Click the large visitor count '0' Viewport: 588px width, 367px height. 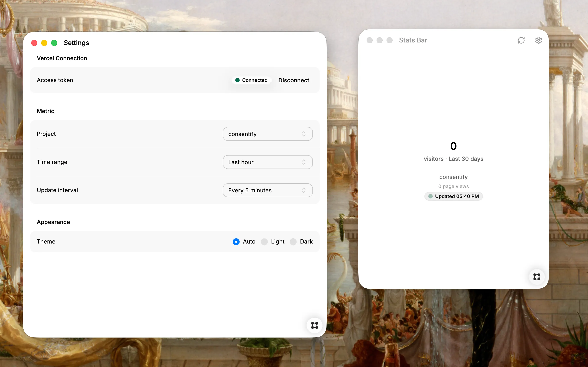point(453,146)
